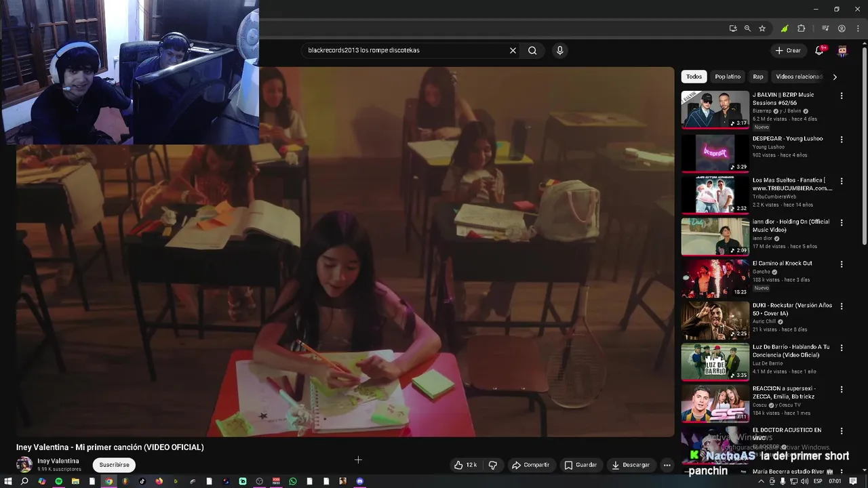Screen dimensions: 868x488
Task: Open Iney Valentina channel avatar
Action: click(24, 464)
